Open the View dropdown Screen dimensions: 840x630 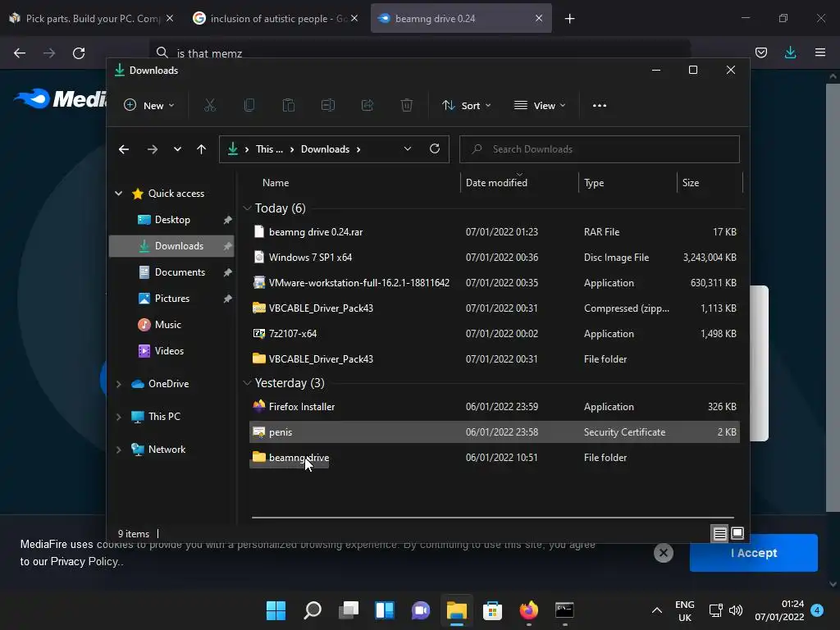(540, 106)
